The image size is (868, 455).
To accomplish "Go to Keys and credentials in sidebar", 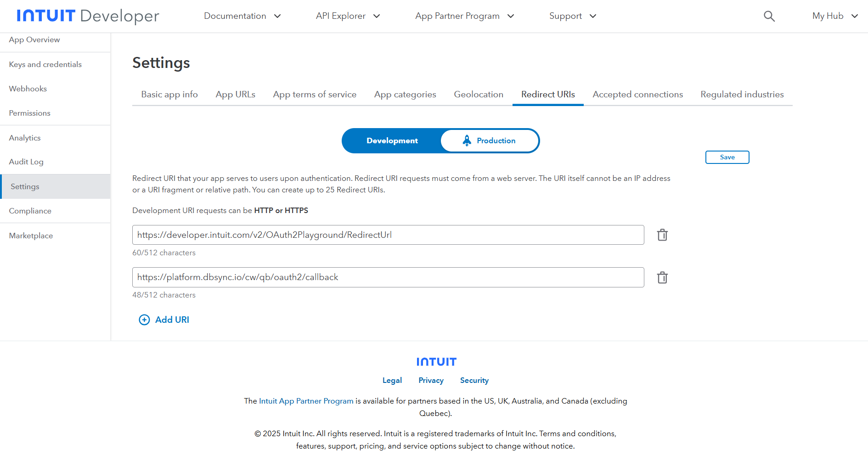I will 45,65.
